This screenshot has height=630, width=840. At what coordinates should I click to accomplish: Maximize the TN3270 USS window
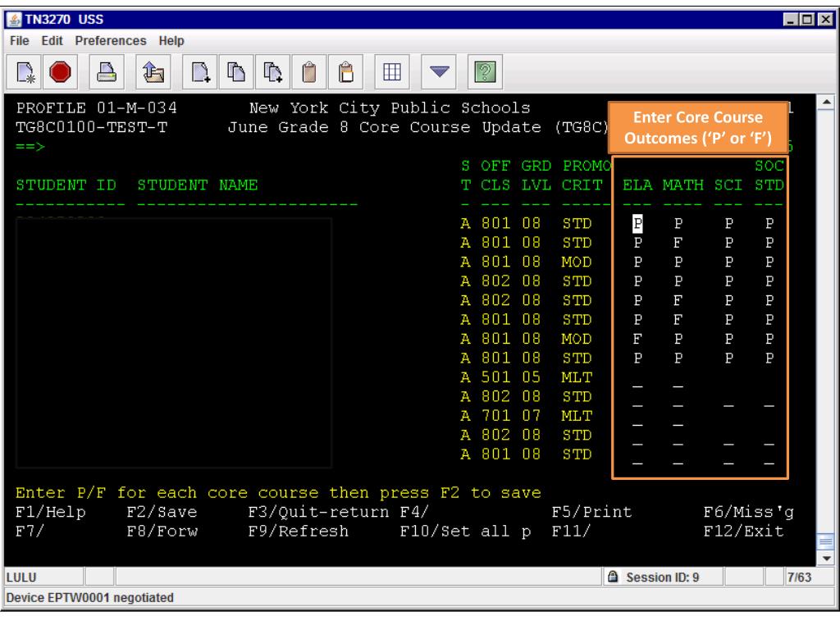point(808,20)
